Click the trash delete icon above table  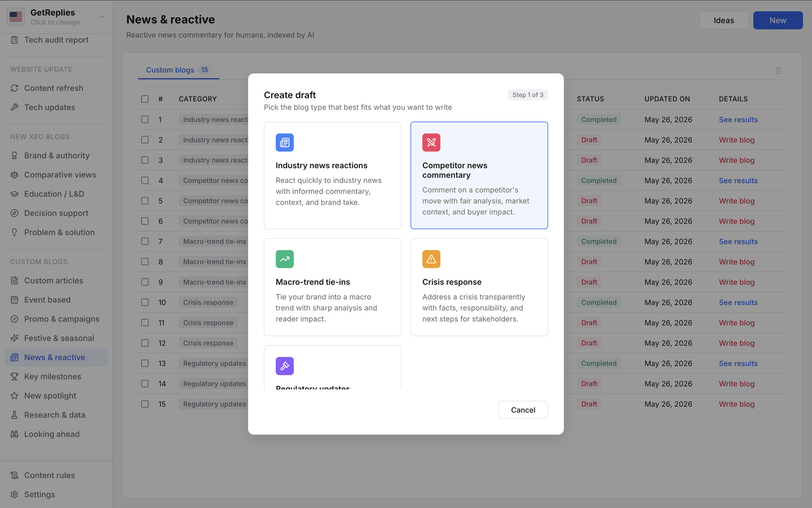click(779, 70)
